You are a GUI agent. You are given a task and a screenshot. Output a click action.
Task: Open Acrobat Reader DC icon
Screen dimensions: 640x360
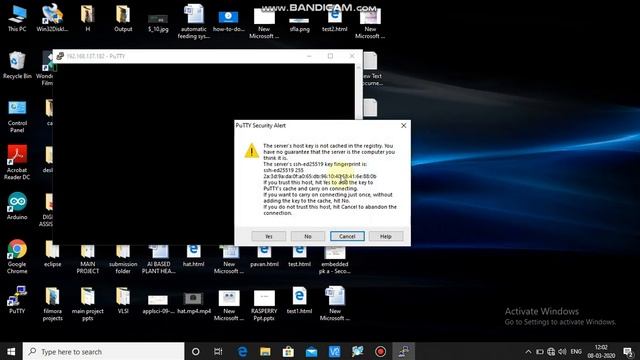point(17,162)
